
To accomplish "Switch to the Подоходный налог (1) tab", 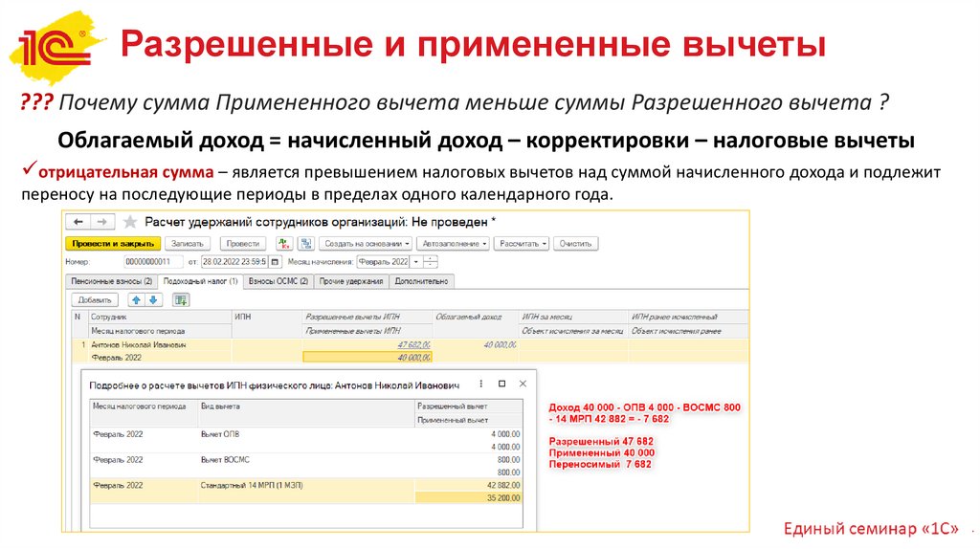I will (x=201, y=281).
